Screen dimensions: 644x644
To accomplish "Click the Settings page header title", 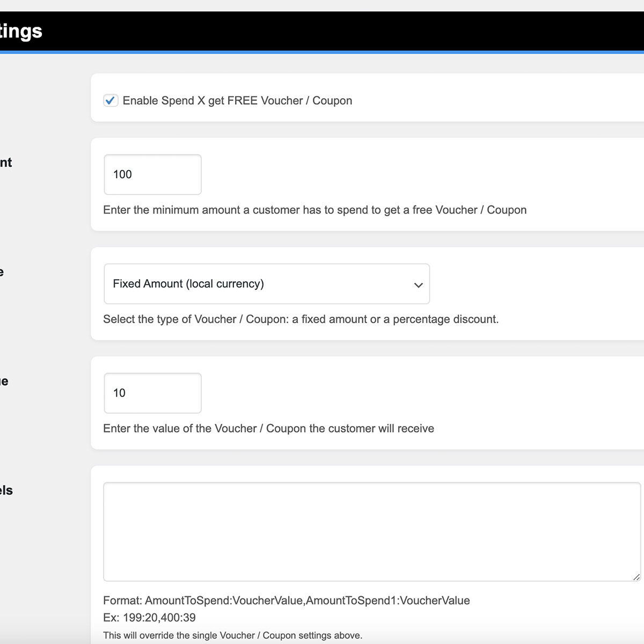I will pyautogui.click(x=21, y=31).
